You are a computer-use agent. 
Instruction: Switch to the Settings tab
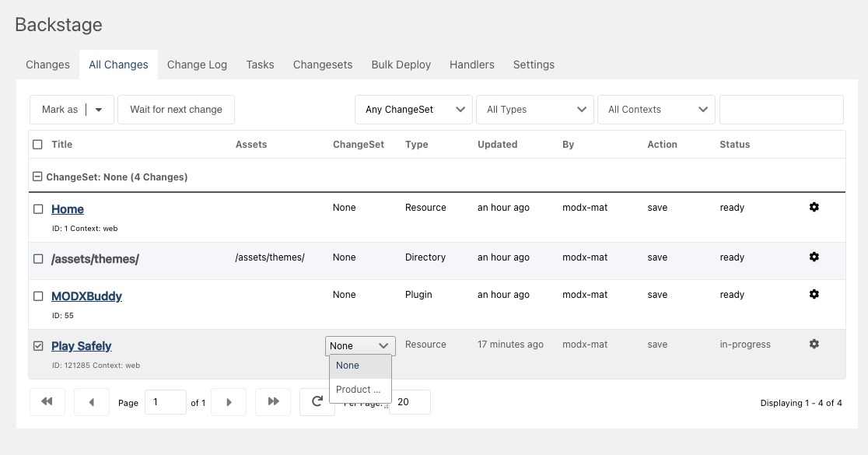[534, 65]
